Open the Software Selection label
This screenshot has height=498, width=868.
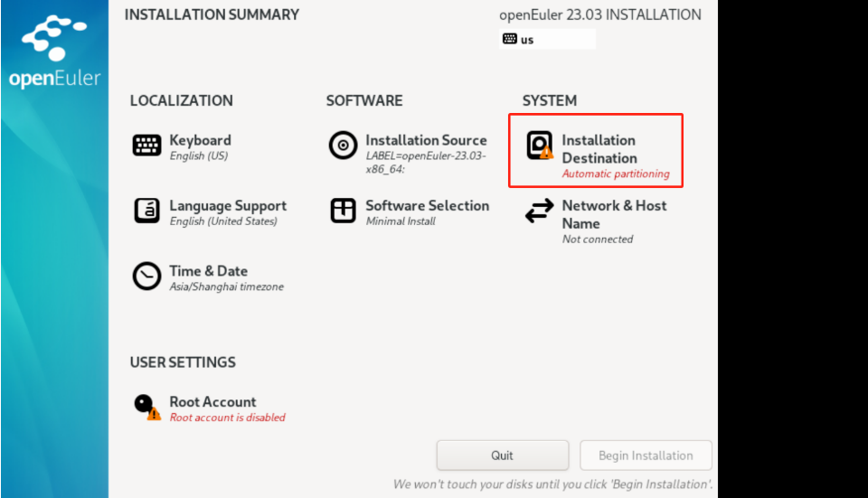tap(428, 206)
